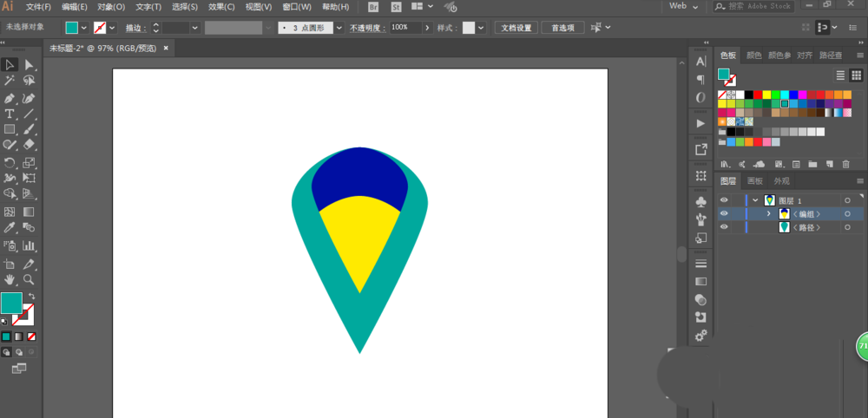Open the 效果(C) menu
Screen dimensions: 868x418
[x=222, y=7]
